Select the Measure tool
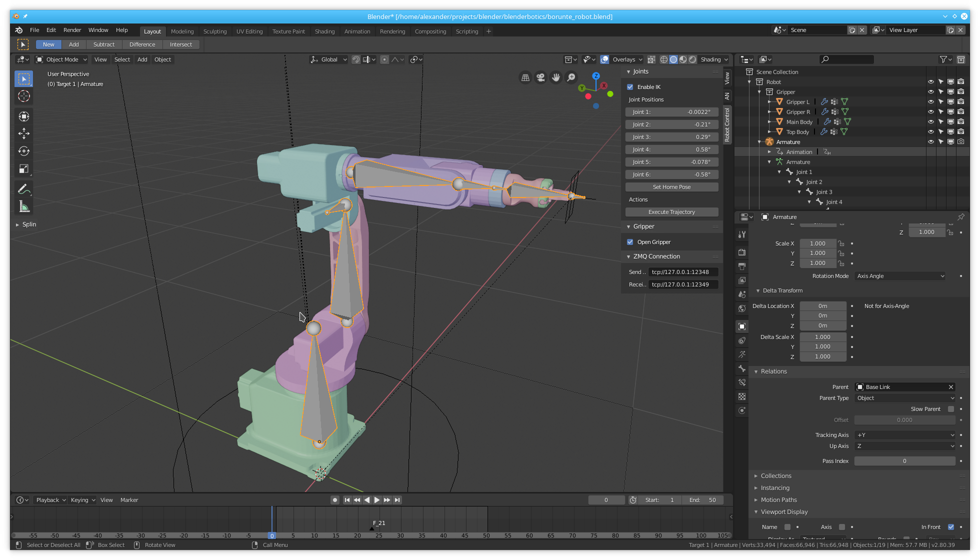 [x=23, y=206]
